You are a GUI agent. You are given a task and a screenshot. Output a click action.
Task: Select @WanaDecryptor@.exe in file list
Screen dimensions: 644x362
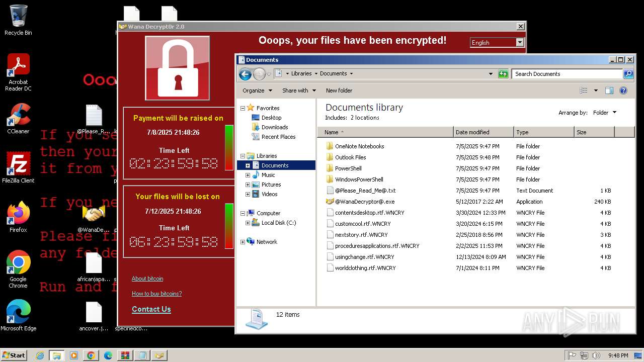coord(365,202)
